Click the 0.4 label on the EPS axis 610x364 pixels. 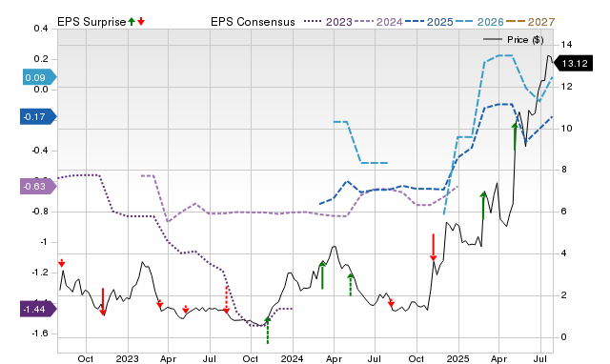pos(41,29)
